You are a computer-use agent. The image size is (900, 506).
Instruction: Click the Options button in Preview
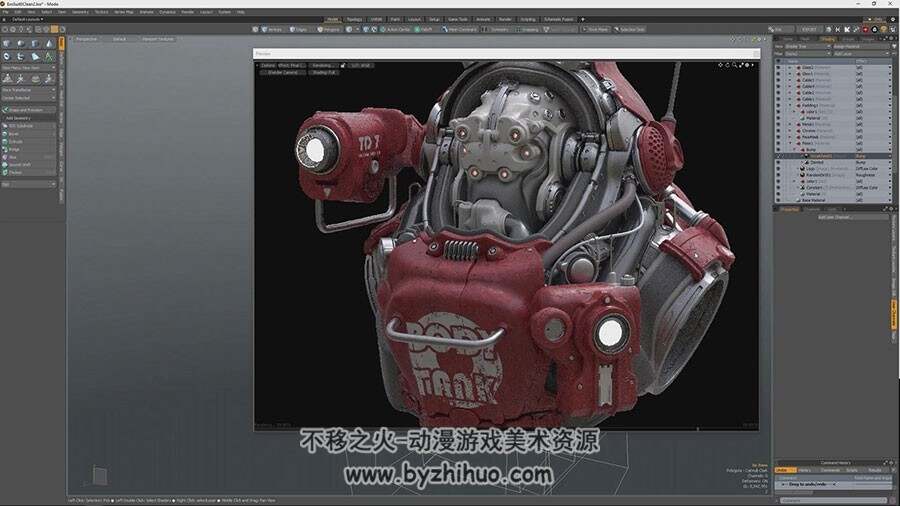(268, 65)
